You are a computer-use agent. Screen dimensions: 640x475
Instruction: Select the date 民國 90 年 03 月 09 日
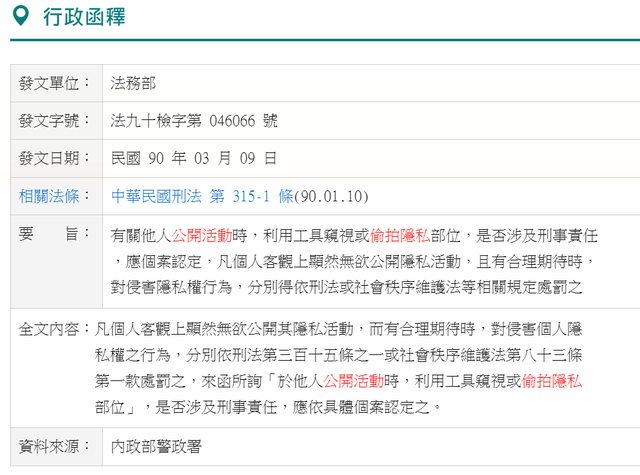pyautogui.click(x=192, y=158)
